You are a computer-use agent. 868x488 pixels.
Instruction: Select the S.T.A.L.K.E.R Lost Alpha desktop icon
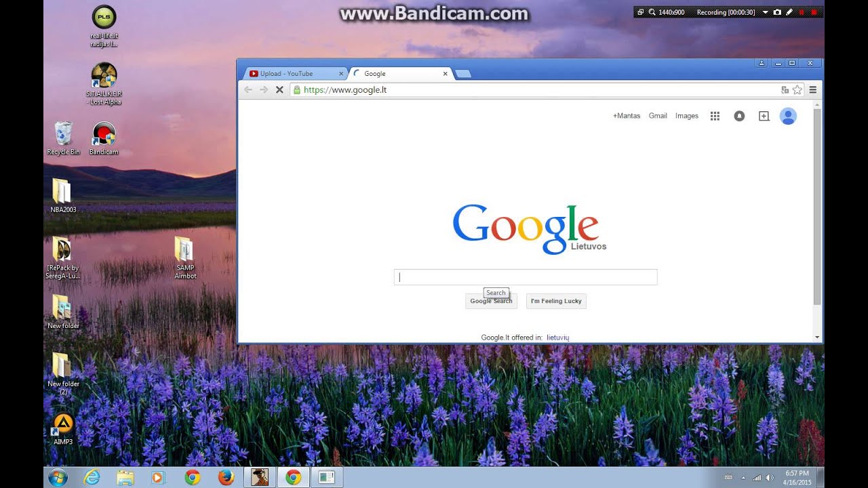pyautogui.click(x=104, y=84)
